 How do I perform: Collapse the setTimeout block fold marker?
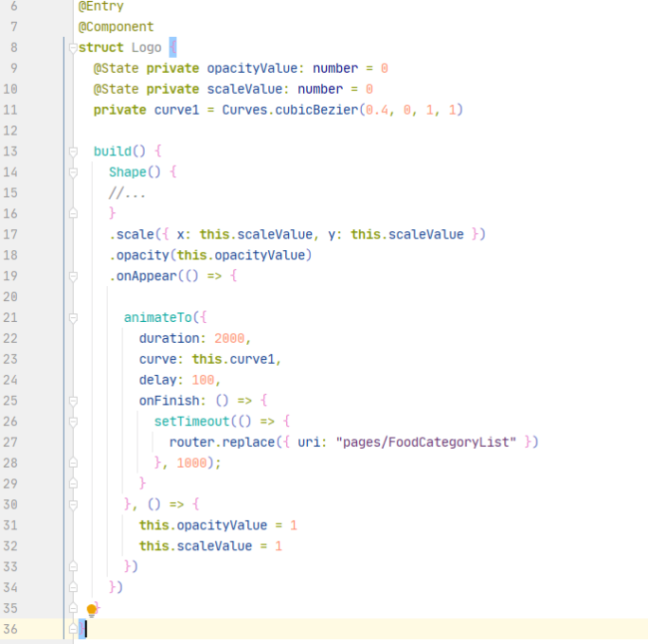(x=73, y=421)
